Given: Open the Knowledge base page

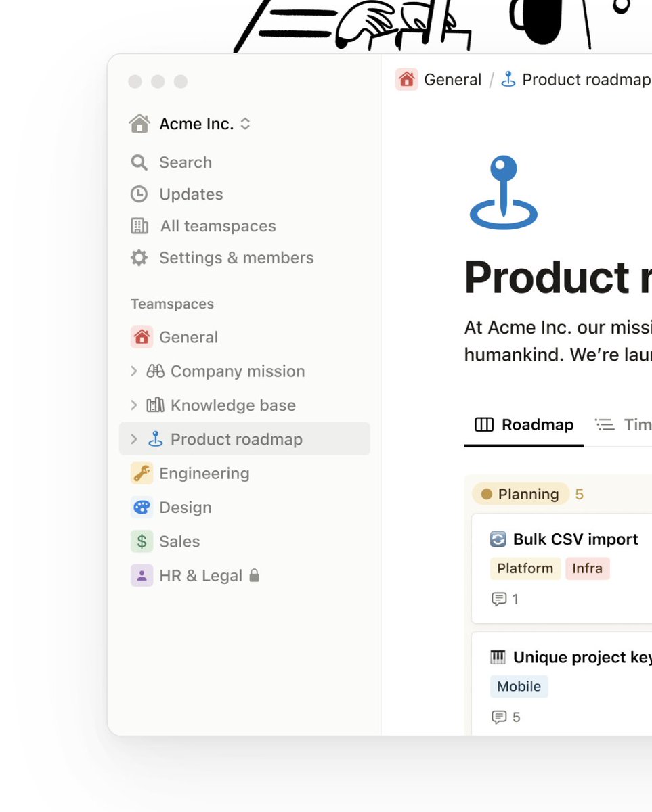Looking at the screenshot, I should pos(233,405).
